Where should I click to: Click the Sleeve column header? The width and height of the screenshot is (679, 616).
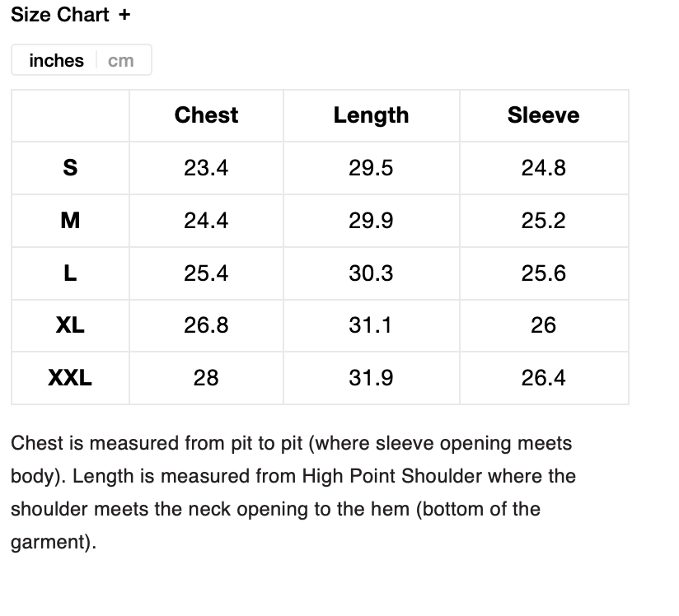543,115
